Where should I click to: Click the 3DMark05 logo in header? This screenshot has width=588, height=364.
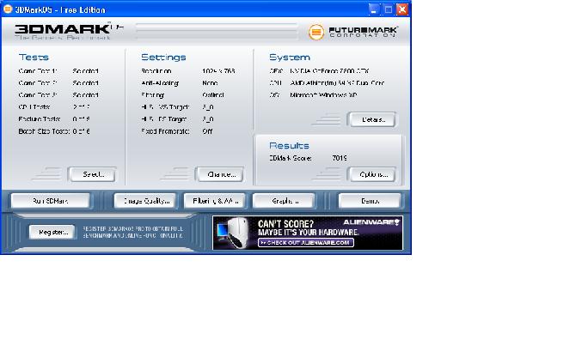click(70, 31)
